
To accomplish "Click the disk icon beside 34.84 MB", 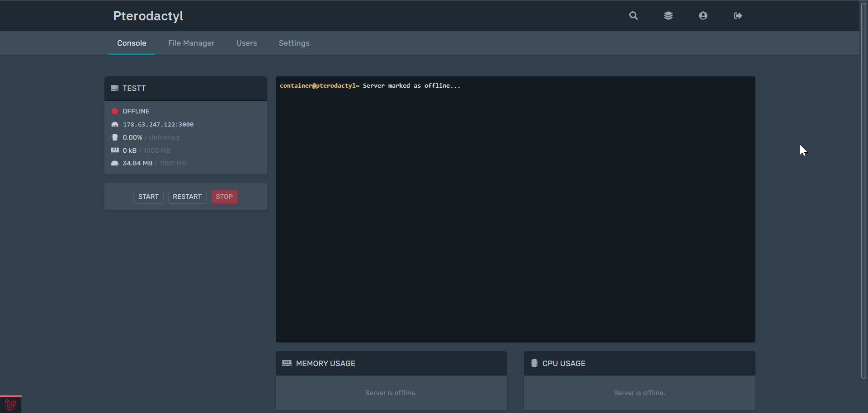I will [115, 163].
